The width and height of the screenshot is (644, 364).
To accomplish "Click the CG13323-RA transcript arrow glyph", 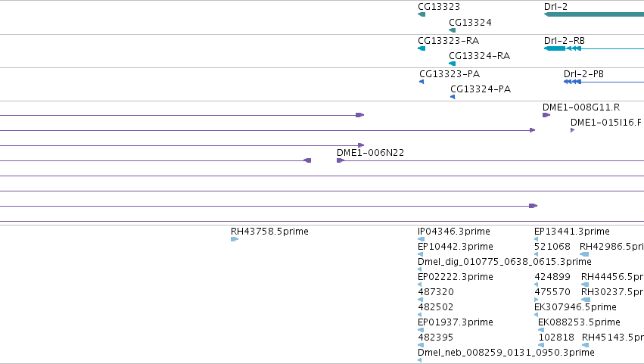I will (422, 48).
